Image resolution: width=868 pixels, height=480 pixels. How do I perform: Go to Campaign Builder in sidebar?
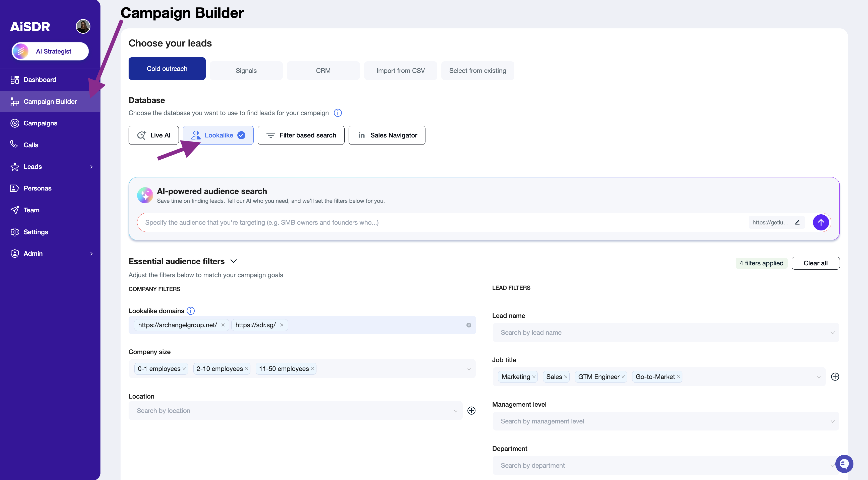click(50, 102)
